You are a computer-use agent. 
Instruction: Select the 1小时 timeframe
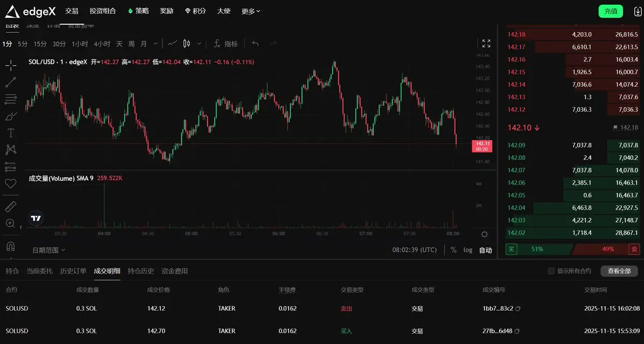coord(80,43)
